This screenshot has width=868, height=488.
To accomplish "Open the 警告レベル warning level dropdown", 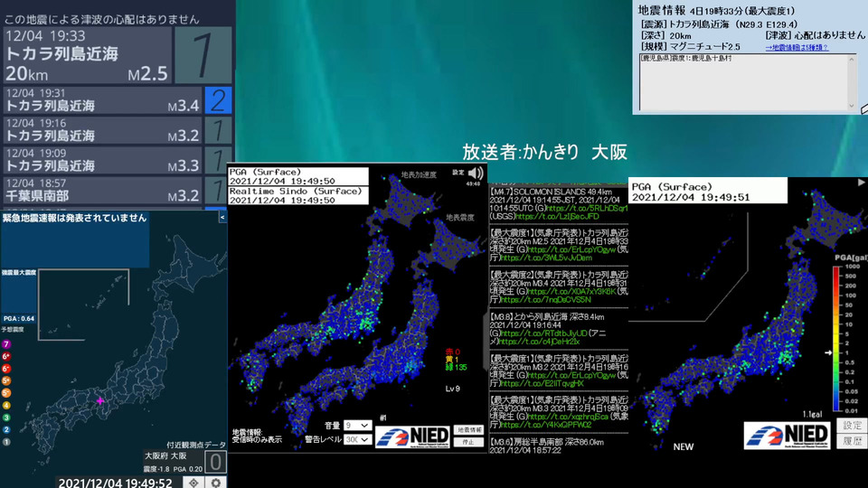I will click(358, 439).
